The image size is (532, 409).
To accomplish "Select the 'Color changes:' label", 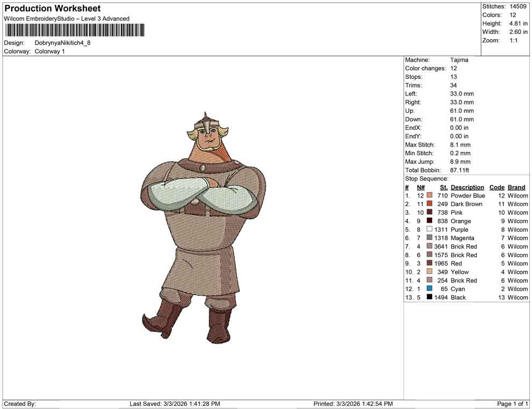I will 426,69.
